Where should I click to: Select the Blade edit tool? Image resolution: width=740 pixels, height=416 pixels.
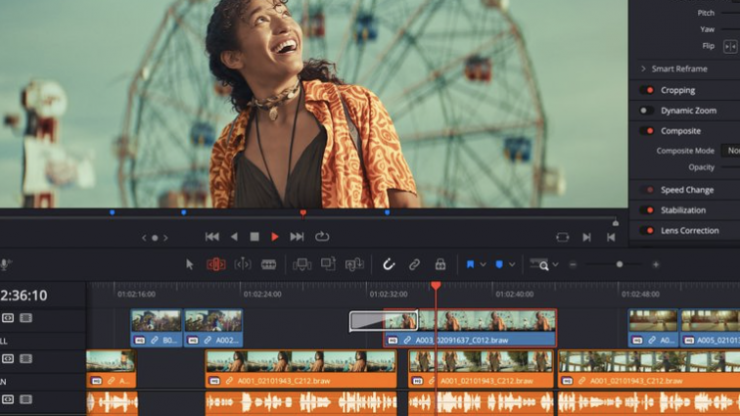pos(269,264)
